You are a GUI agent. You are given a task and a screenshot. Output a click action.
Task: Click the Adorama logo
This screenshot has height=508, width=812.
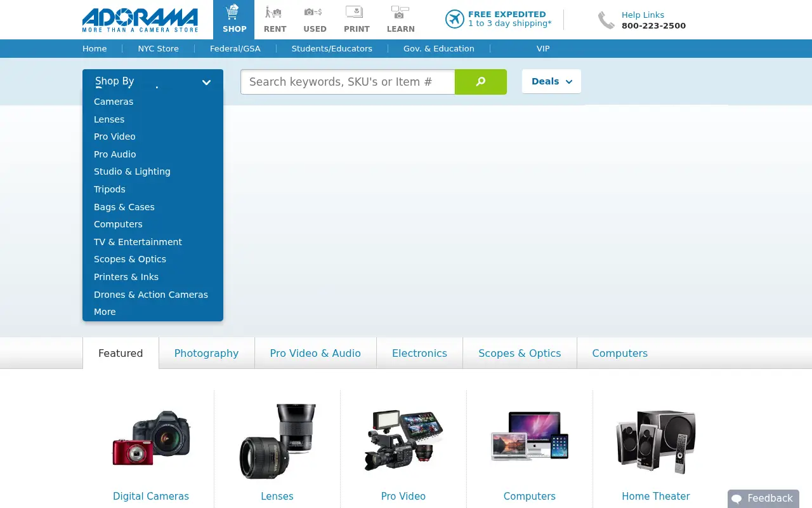click(140, 20)
